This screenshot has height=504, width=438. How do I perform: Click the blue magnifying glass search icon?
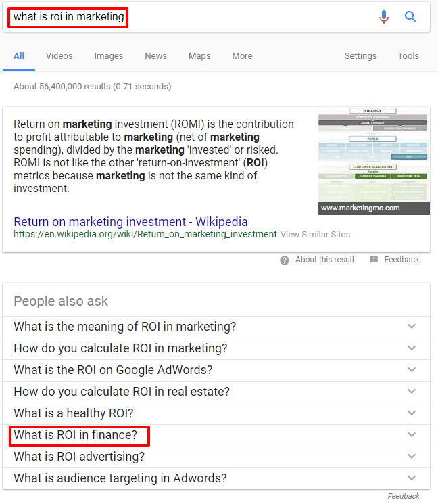click(410, 16)
